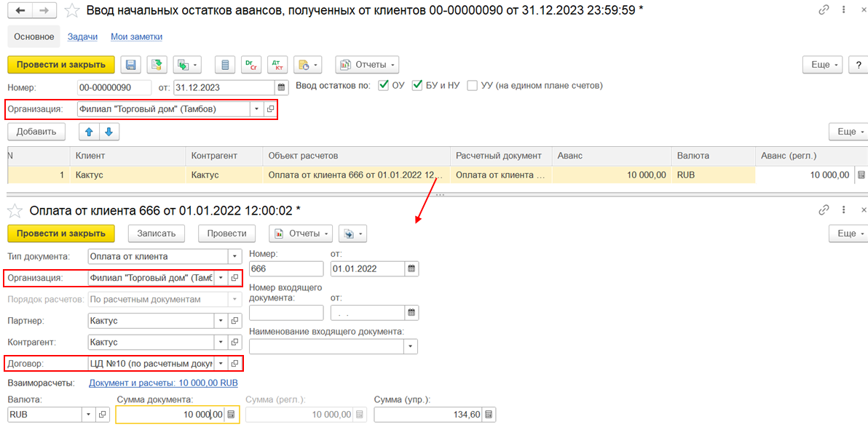Image resolution: width=868 pixels, height=427 pixels.
Task: Enable УУ (на едином плане счетов) checkbox
Action: (472, 86)
